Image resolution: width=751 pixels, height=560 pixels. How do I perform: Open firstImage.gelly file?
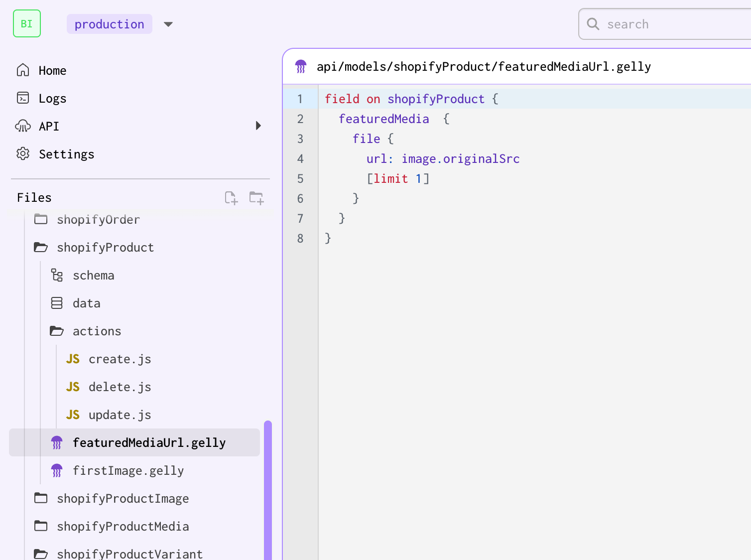click(x=128, y=470)
